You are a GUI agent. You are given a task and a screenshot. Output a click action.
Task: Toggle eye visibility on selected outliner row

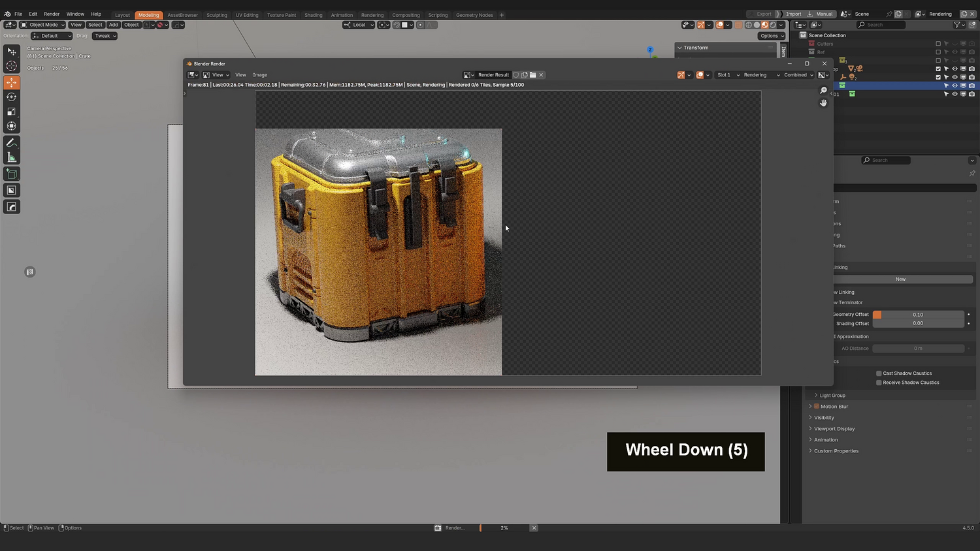tap(955, 86)
